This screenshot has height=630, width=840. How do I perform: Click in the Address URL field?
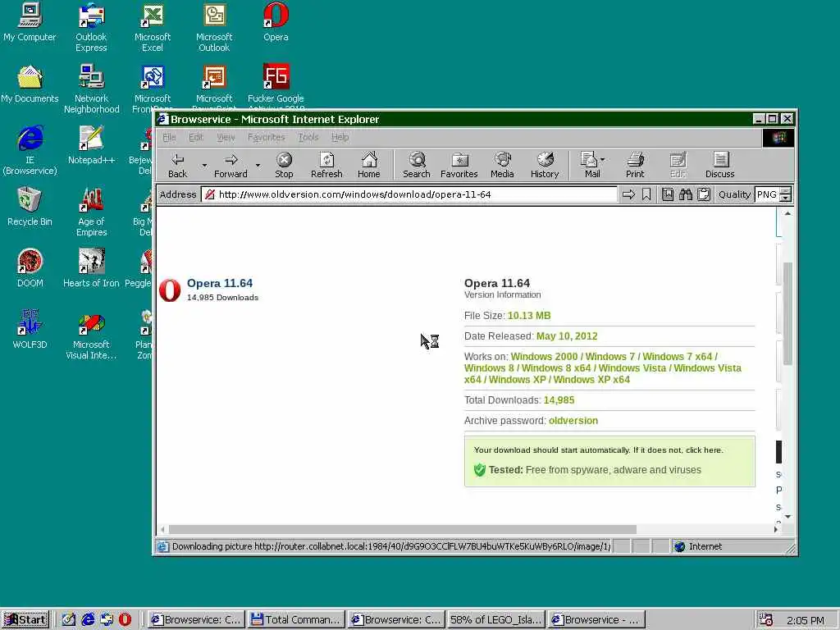click(x=409, y=194)
